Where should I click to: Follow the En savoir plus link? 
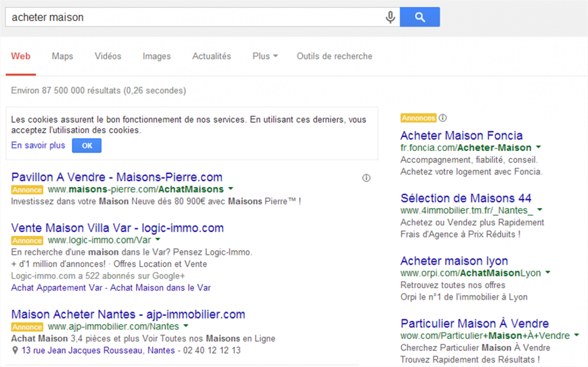click(38, 146)
